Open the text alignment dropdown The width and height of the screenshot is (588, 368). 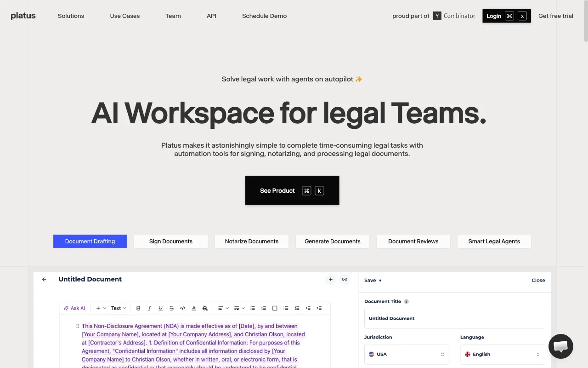click(x=223, y=308)
